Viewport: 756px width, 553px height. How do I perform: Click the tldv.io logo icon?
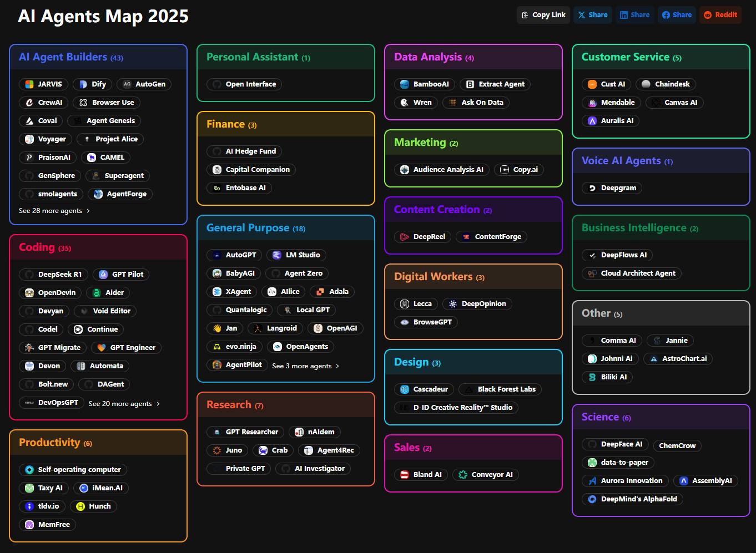(x=29, y=506)
